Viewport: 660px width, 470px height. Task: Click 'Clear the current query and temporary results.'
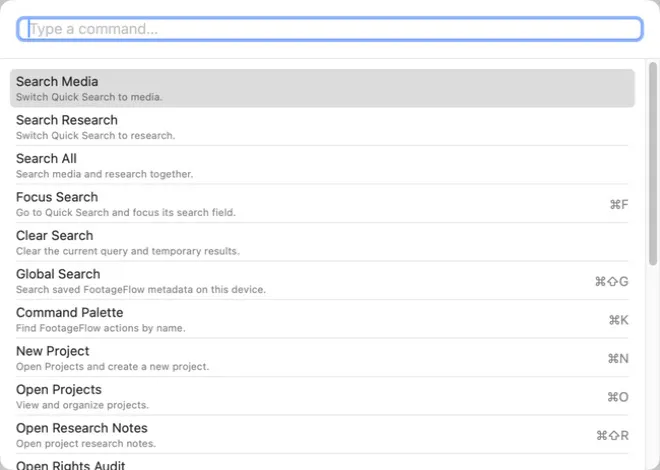click(x=128, y=251)
